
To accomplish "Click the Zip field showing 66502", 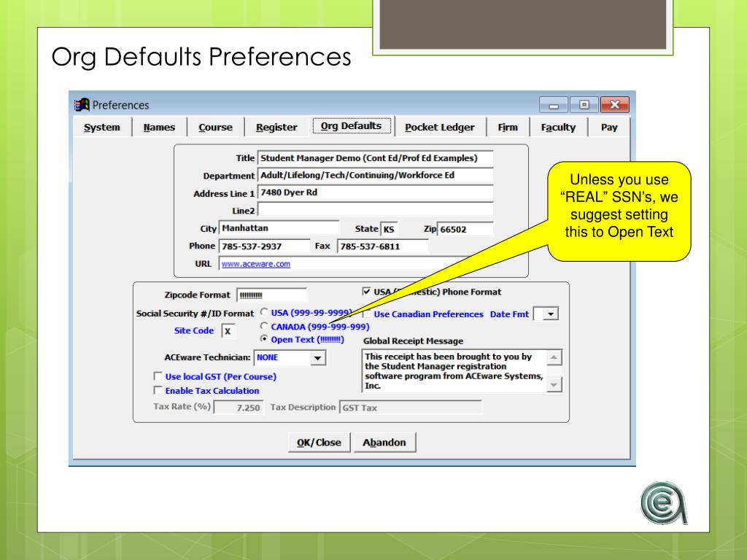I will click(x=465, y=229).
